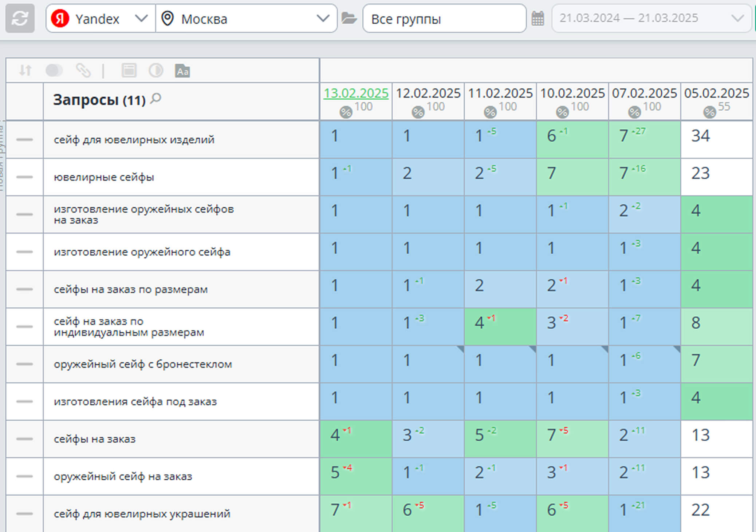Click the open folder groups icon
The height and width of the screenshot is (532, 756).
349,18
